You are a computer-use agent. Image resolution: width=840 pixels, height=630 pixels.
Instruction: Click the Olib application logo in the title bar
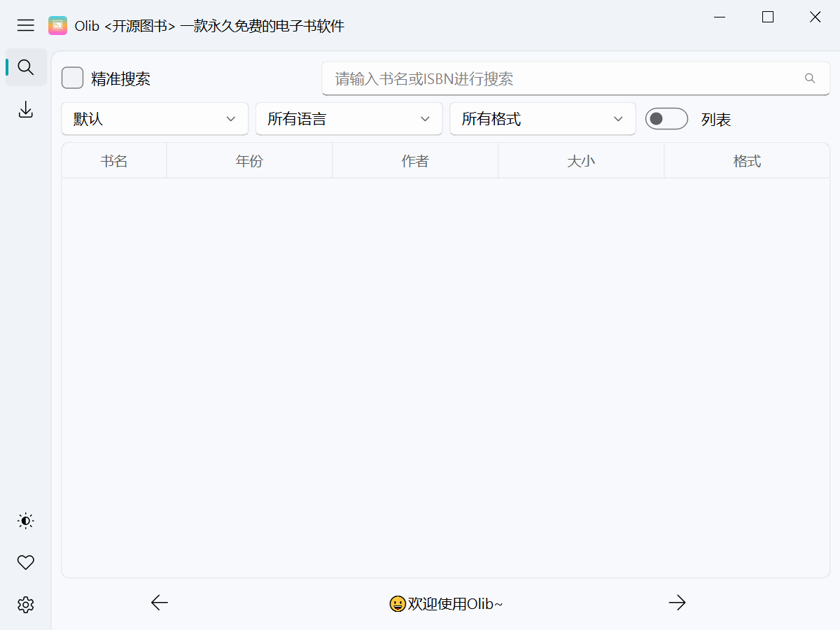pos(57,25)
